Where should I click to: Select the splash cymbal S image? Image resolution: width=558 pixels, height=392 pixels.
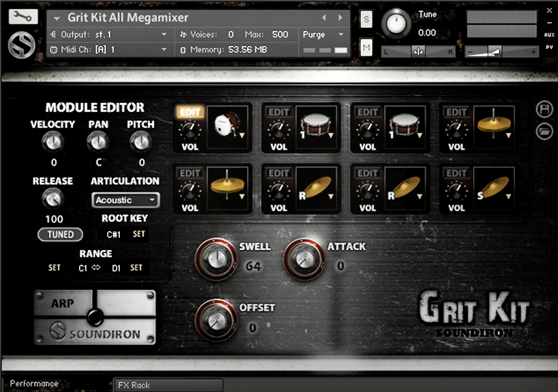point(494,188)
